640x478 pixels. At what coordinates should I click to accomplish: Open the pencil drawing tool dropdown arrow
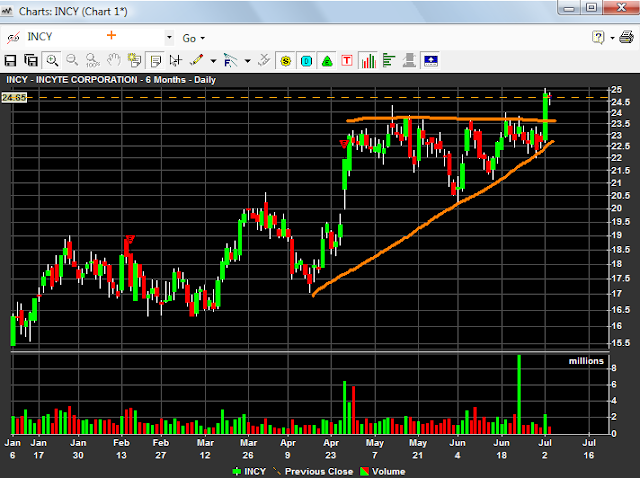pos(213,61)
